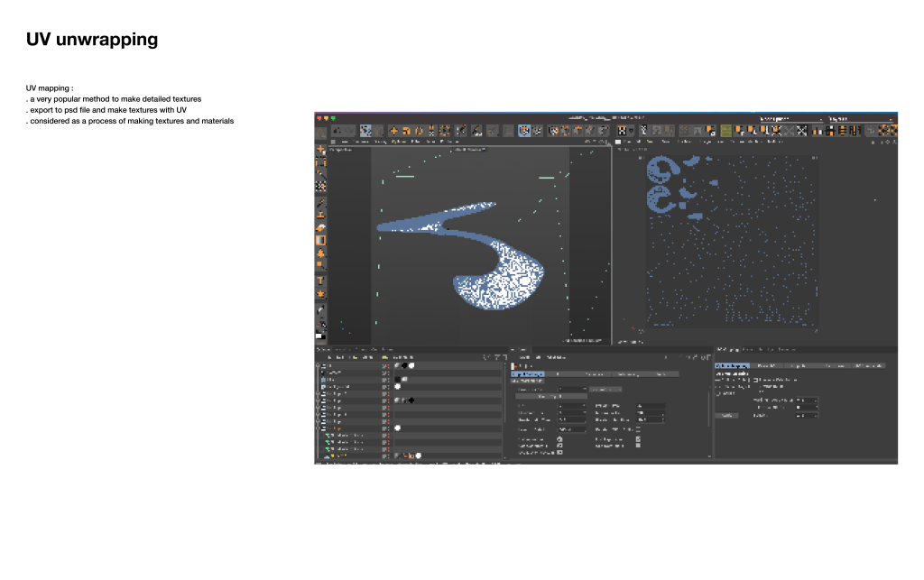Click the star shape tool icon
Screen dimensions: 924x580
coord(320,294)
